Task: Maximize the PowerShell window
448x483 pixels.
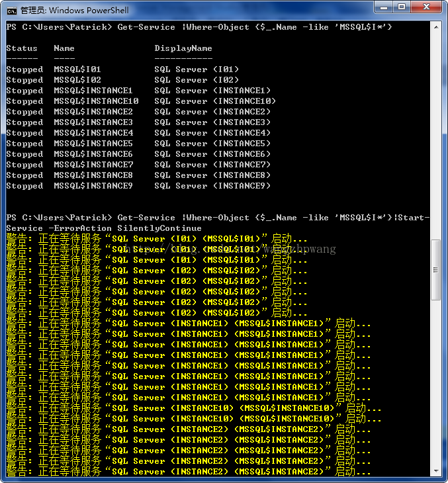Action: coord(402,7)
